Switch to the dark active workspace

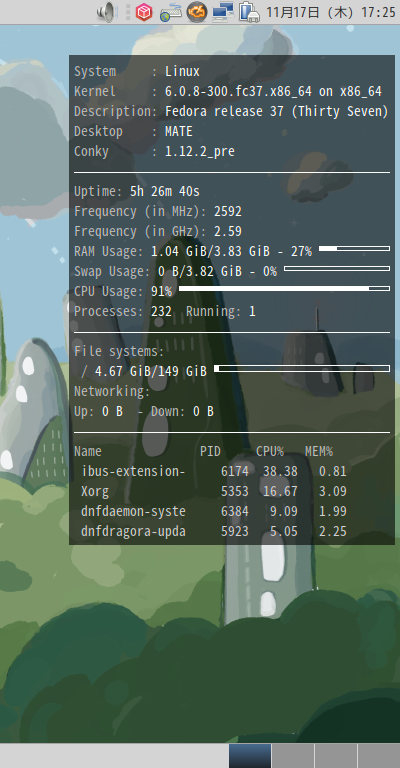tap(250, 756)
